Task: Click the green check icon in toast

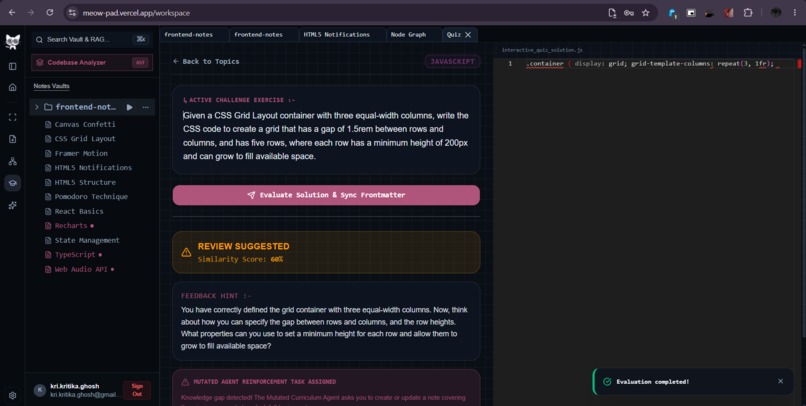Action: coord(607,382)
